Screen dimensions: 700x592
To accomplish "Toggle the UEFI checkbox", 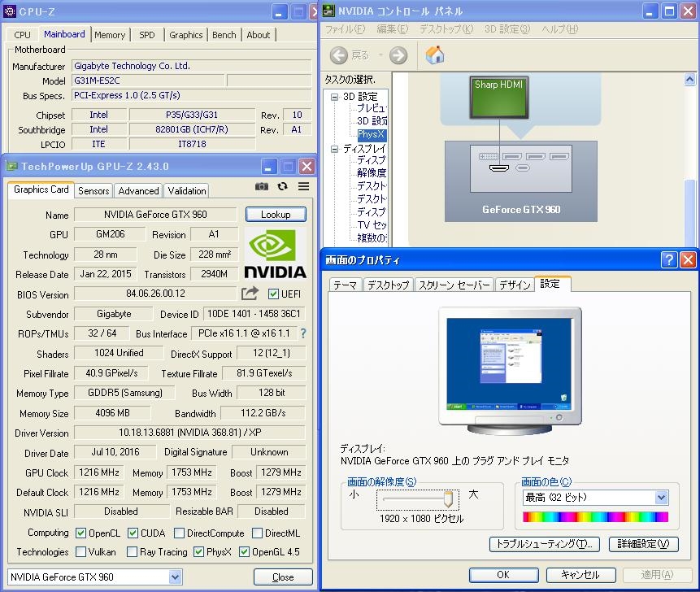I will coord(273,294).
